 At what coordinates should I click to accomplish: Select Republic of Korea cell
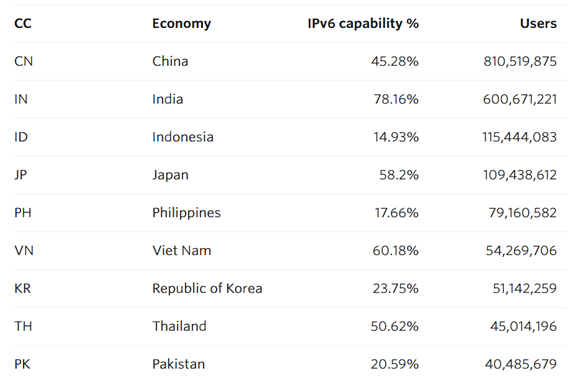[207, 289]
